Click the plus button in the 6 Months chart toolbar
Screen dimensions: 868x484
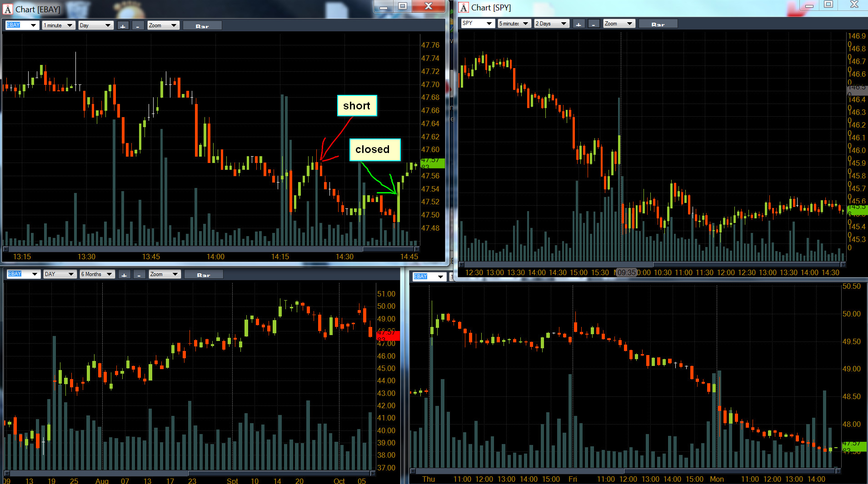pos(125,274)
